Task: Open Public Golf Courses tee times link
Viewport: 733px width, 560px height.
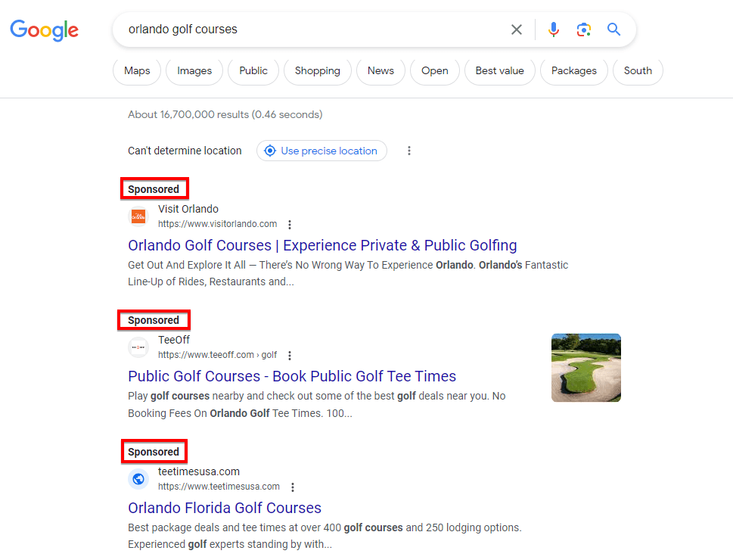Action: pyautogui.click(x=292, y=376)
